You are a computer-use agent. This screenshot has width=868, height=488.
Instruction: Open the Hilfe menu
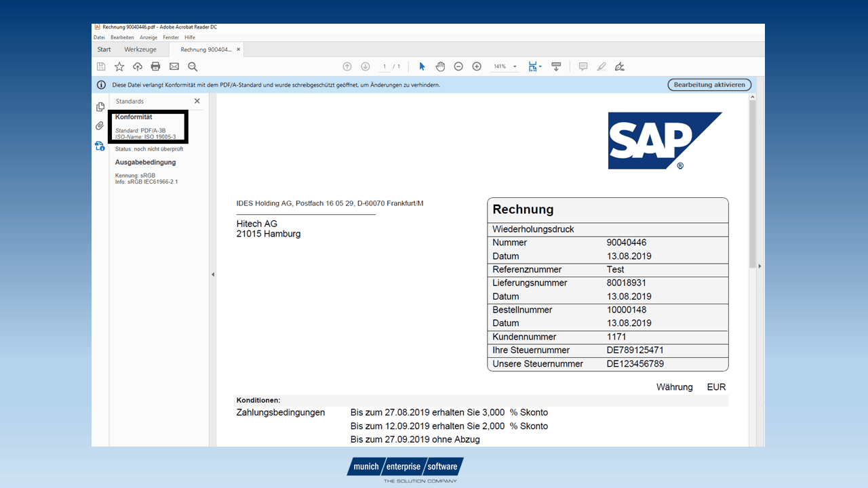(x=190, y=37)
